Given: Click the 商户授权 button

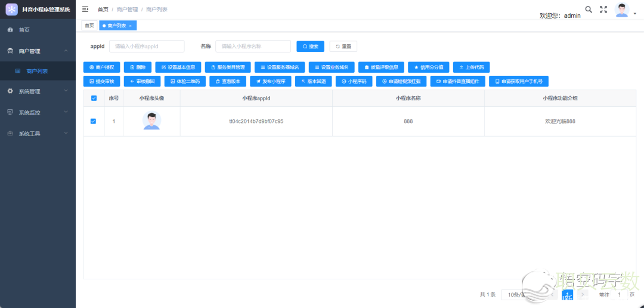Looking at the screenshot, I should (x=101, y=67).
